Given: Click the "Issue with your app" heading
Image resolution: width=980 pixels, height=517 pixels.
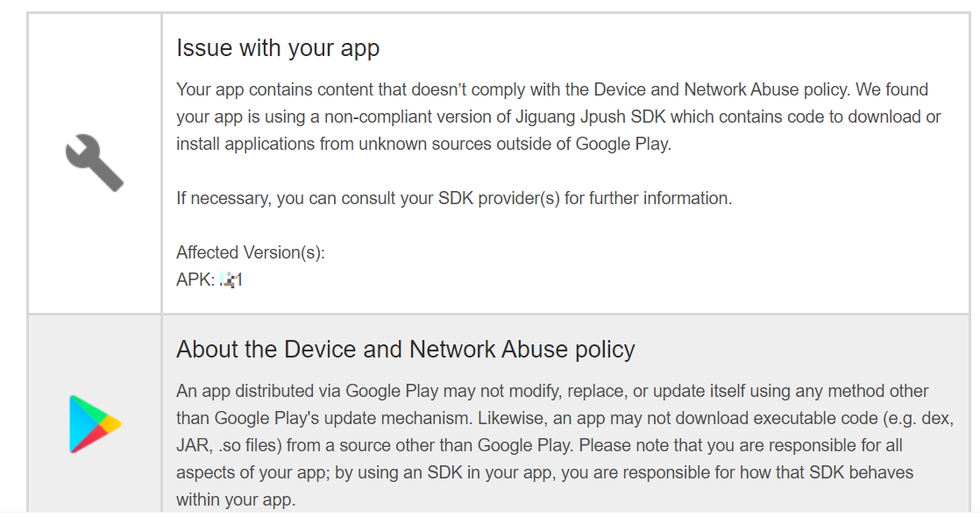Looking at the screenshot, I should [x=278, y=48].
